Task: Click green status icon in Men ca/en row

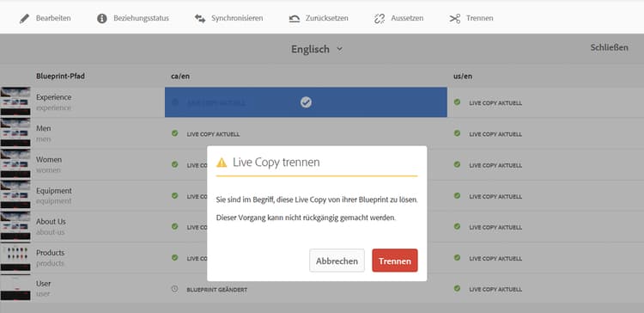Action: (174, 133)
